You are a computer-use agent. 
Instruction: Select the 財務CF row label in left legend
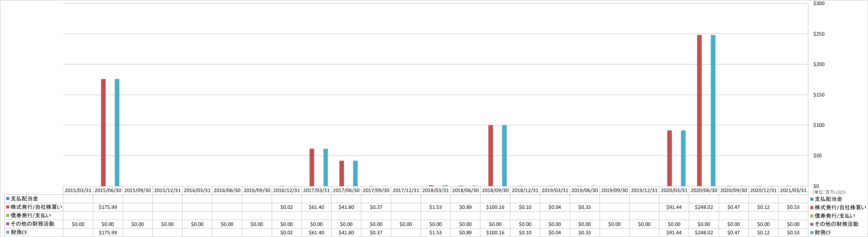click(x=19, y=232)
